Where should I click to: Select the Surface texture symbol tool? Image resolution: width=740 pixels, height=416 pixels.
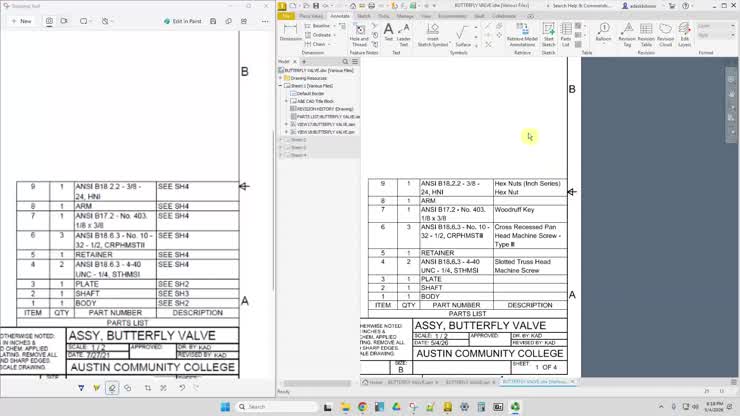[462, 35]
